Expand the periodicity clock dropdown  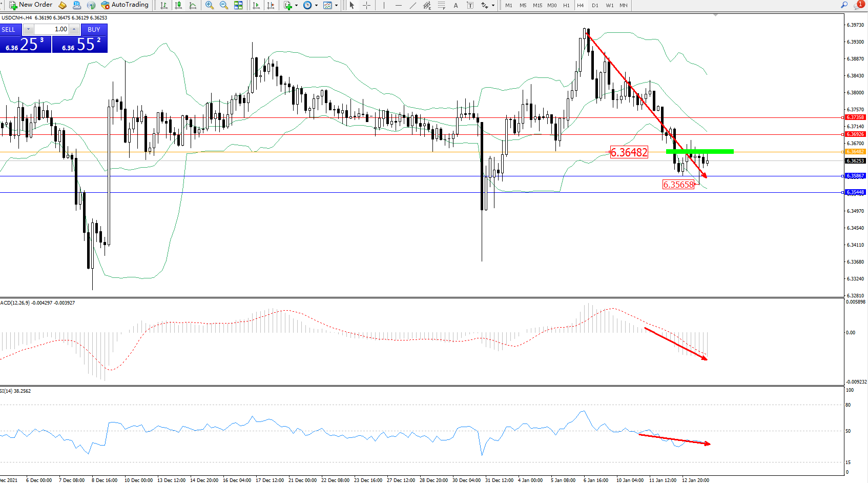(x=316, y=5)
